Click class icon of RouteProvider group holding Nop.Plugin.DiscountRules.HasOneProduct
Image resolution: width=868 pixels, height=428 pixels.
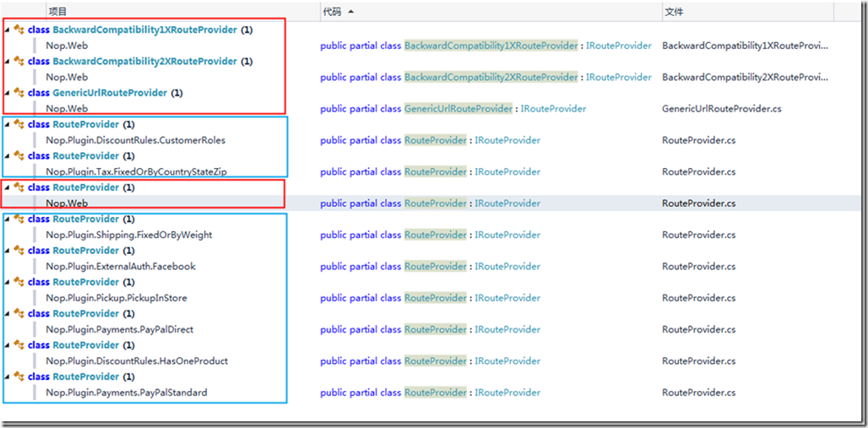19,345
